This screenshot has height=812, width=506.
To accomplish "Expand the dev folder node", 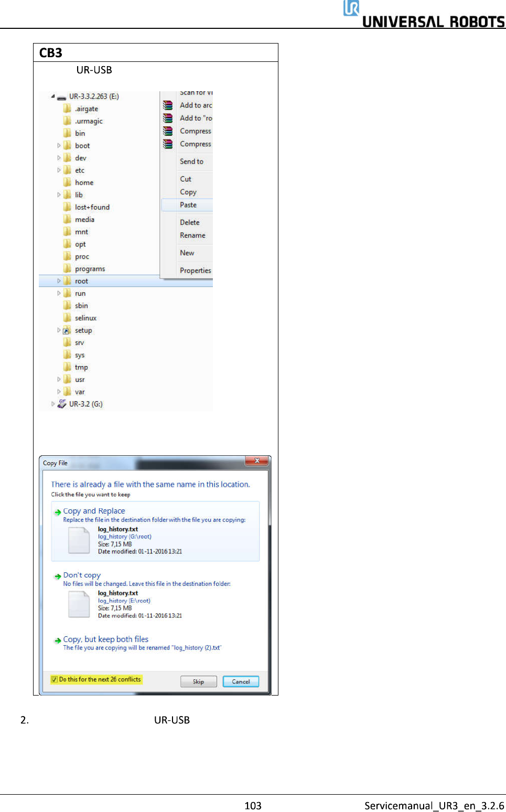I will 59,158.
